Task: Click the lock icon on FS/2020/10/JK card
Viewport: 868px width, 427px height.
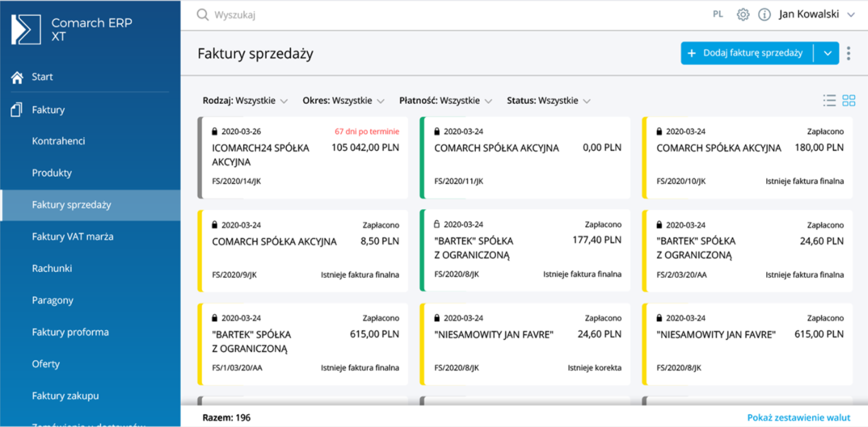Action: tap(659, 131)
